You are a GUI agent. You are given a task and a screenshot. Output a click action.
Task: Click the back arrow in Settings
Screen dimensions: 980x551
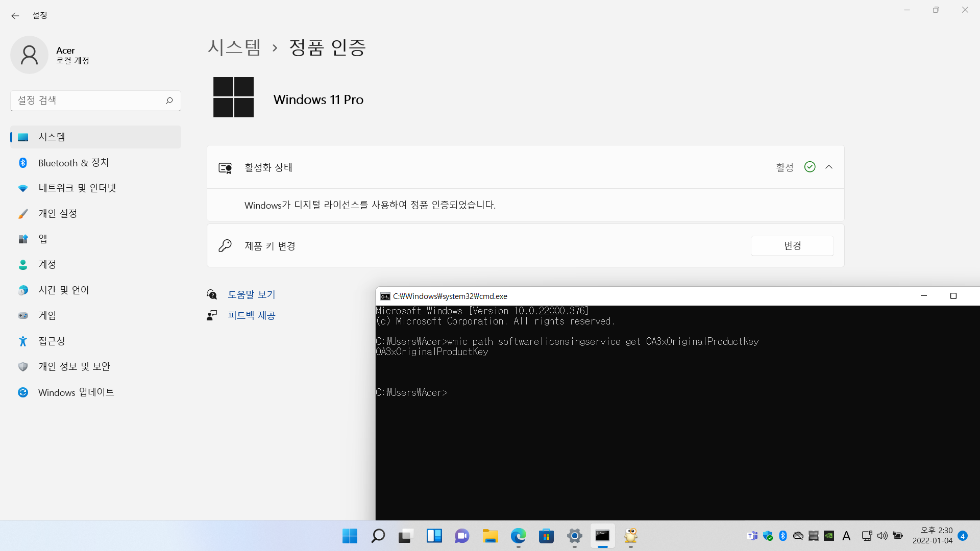(x=15, y=16)
